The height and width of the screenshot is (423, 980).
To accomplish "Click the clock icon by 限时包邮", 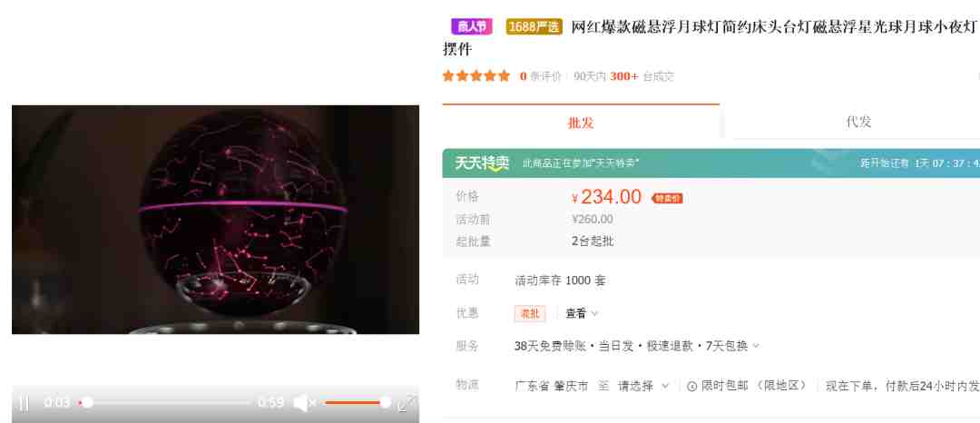I will coord(691,386).
